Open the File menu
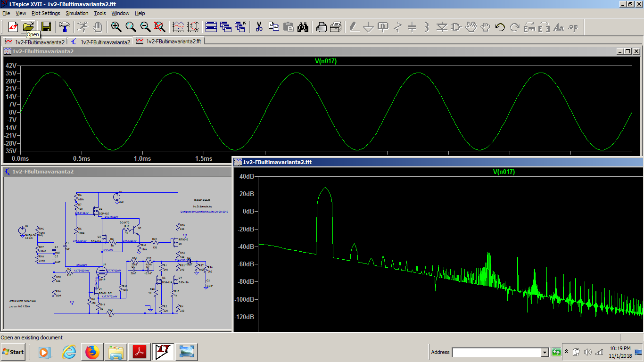 [x=6, y=13]
